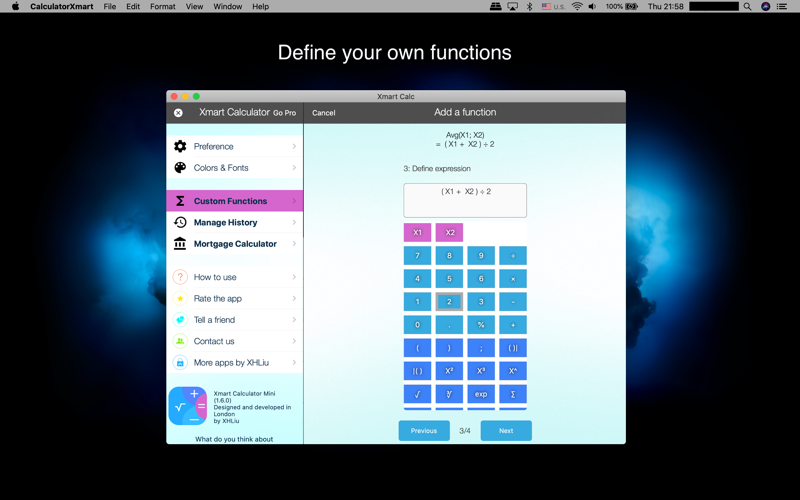Open the Window menu in menu bar
Viewport: 800px width, 500px height.
[227, 7]
